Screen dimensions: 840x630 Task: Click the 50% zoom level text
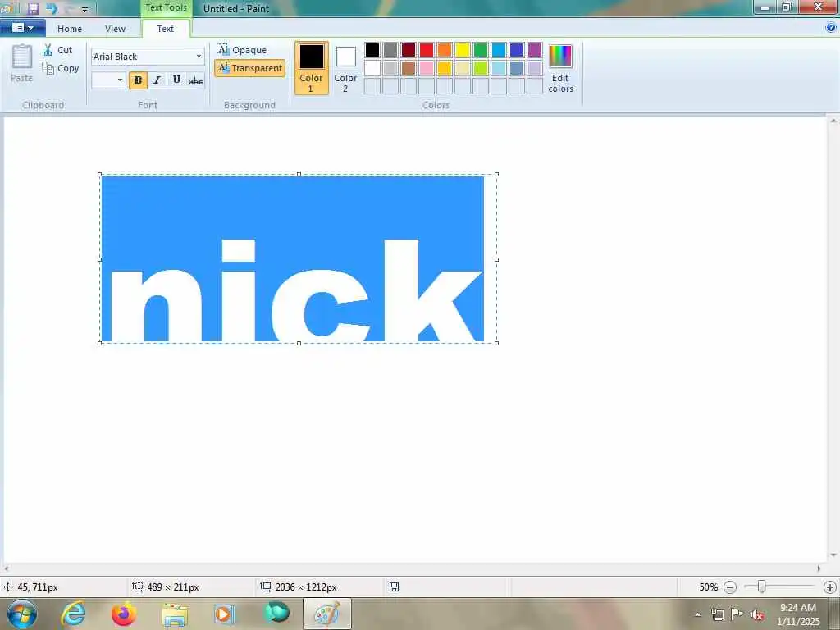[708, 587]
